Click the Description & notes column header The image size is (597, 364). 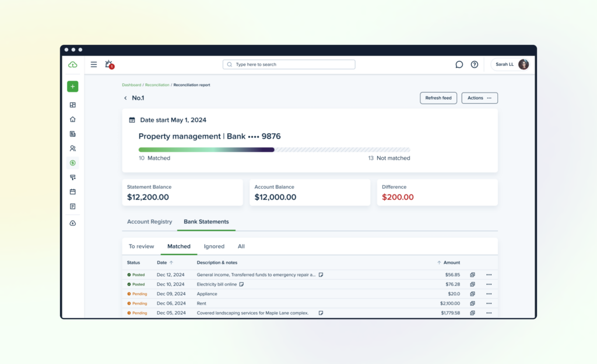pos(217,263)
